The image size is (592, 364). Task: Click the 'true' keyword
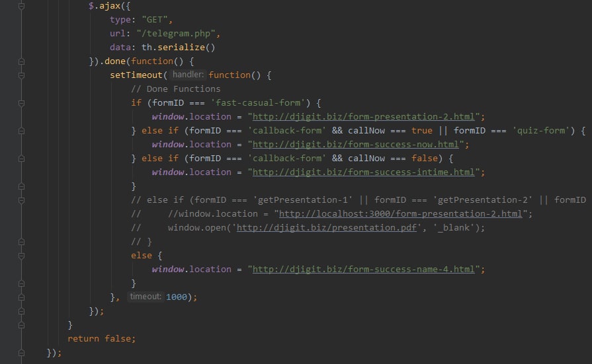(422, 131)
